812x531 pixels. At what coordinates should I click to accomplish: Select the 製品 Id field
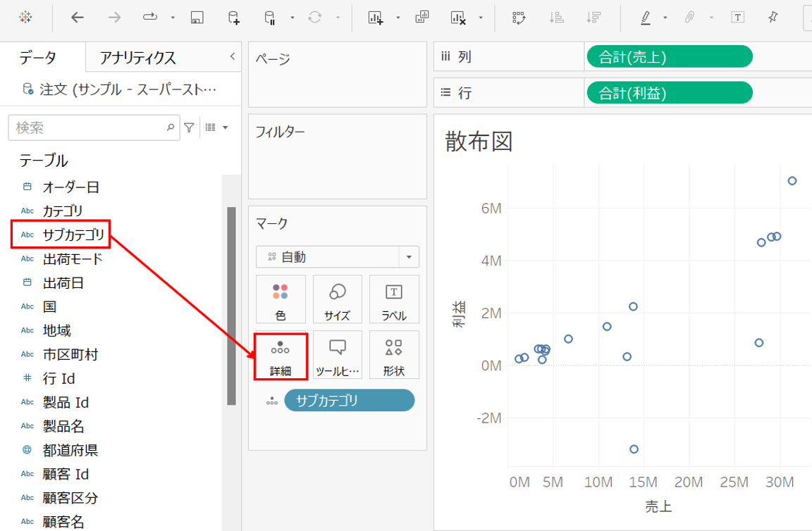[66, 402]
